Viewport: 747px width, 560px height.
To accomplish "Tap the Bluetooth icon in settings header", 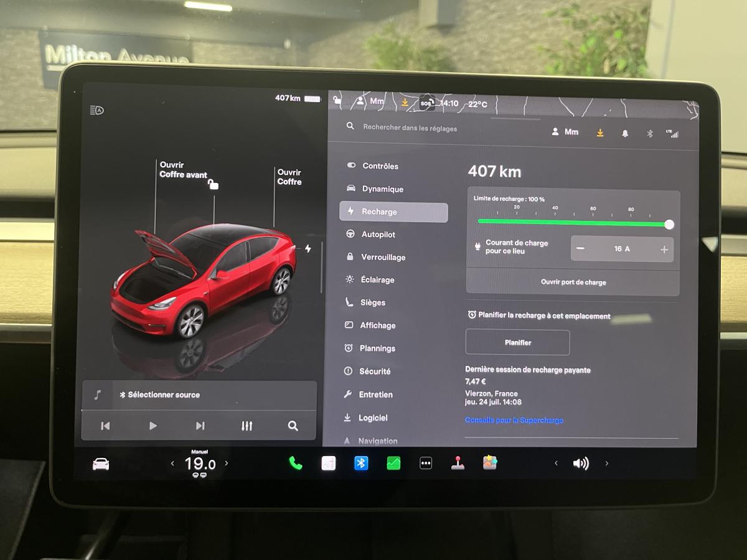I will (649, 133).
